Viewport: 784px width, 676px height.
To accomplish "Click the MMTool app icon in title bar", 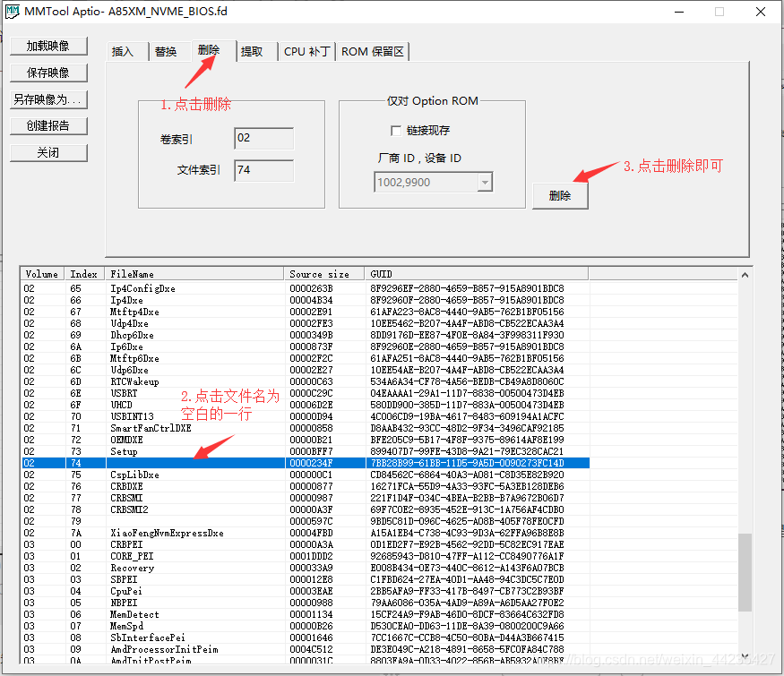I will tap(12, 12).
